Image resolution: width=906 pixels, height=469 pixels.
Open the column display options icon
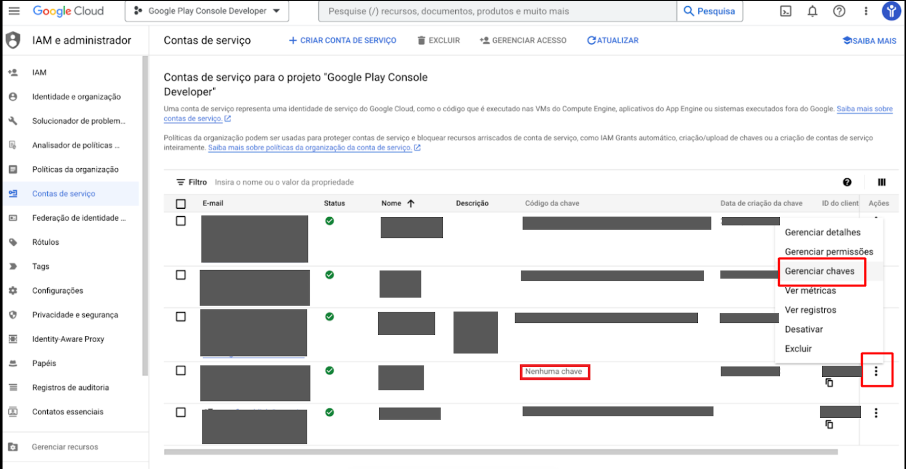tap(882, 182)
